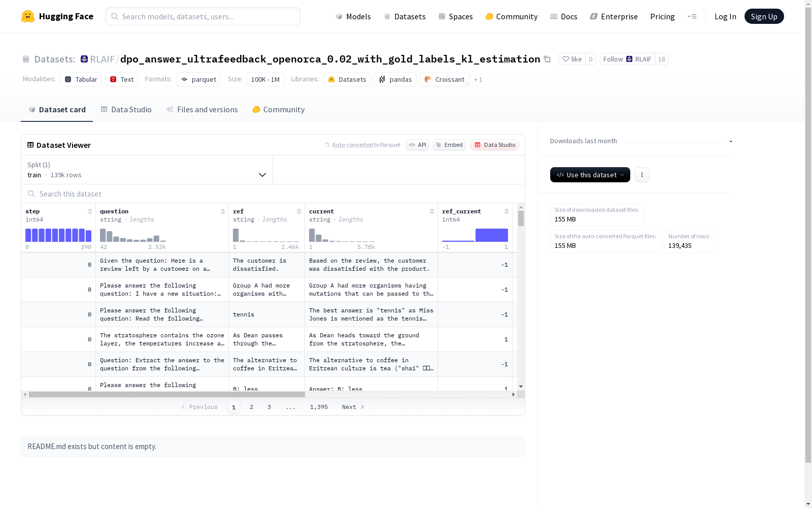The width and height of the screenshot is (812, 508).
Task: Copy the dataset name with the copy icon
Action: [547, 59]
